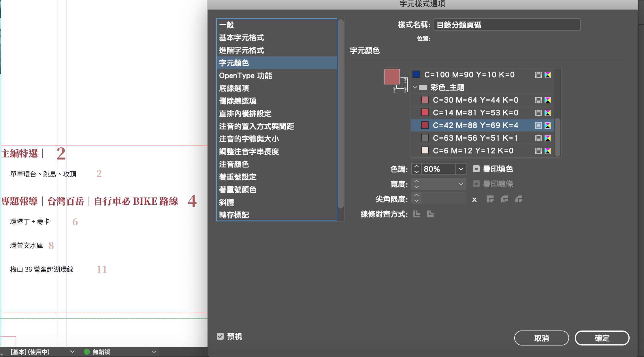Viewport: 644px width, 357px height.
Task: Open the 色調 tint dropdown arrow
Action: [461, 169]
